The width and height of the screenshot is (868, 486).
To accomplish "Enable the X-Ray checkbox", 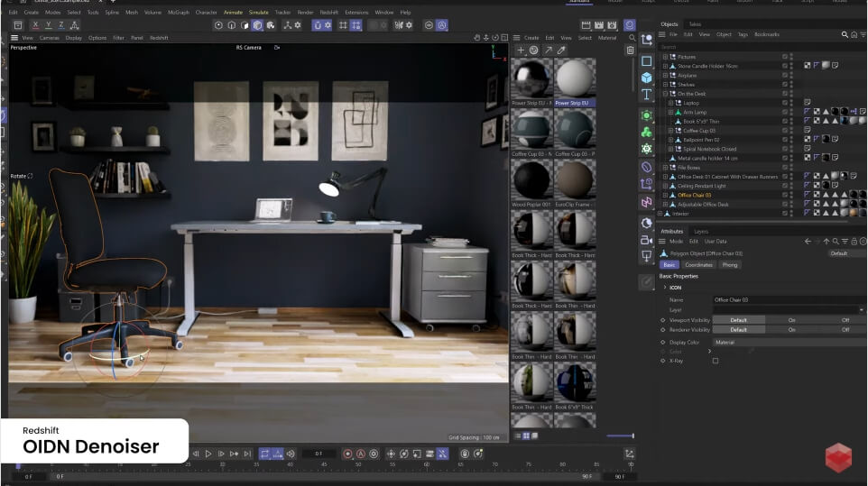I will click(x=716, y=361).
